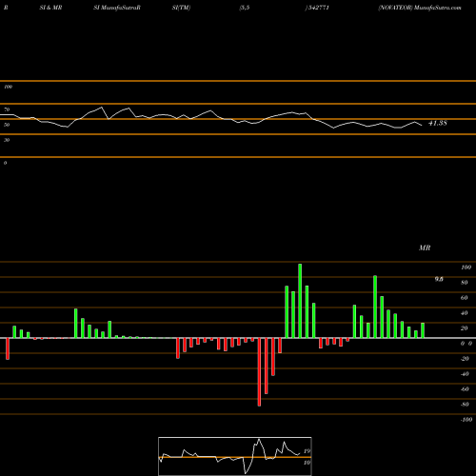Click the MR axis label -100
Image resolution: width=476 pixels, height=476 pixels.
pyautogui.click(x=466, y=420)
